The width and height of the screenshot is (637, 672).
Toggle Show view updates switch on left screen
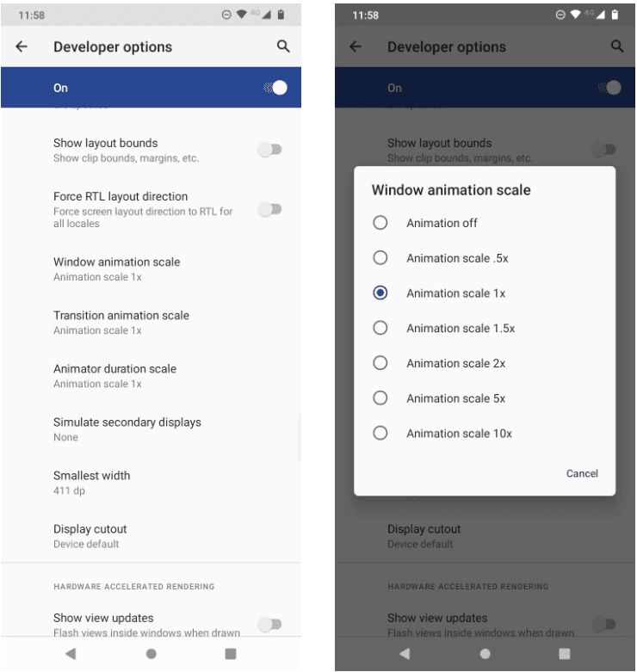point(270,625)
